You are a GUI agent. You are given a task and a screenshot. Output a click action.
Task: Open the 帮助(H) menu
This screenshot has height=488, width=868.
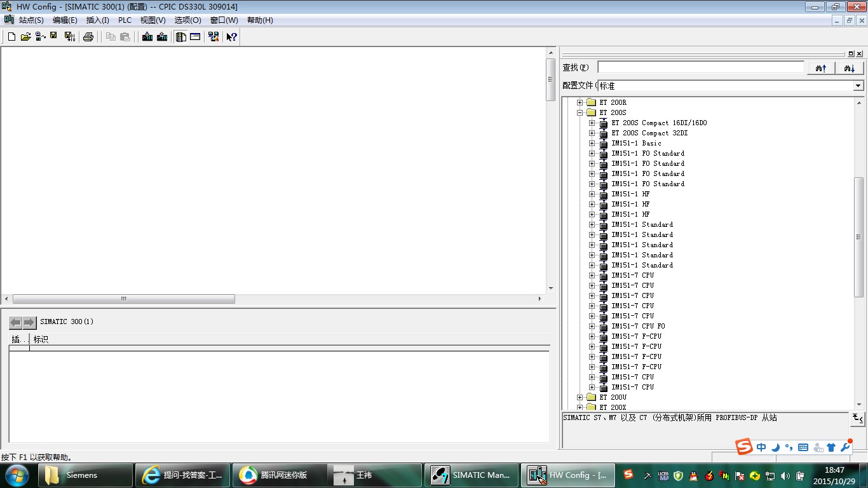pos(260,20)
